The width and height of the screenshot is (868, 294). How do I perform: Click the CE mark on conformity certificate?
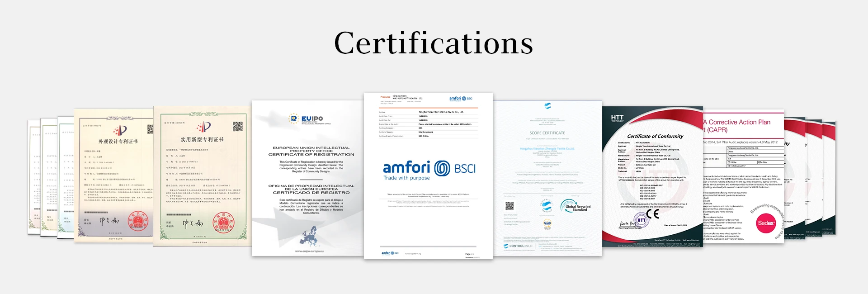[652, 213]
